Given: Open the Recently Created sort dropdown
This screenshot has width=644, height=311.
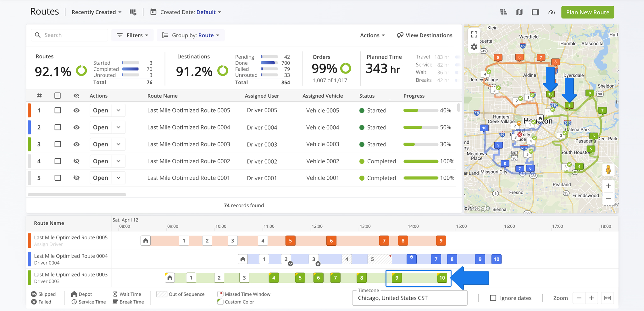Looking at the screenshot, I should pos(96,12).
